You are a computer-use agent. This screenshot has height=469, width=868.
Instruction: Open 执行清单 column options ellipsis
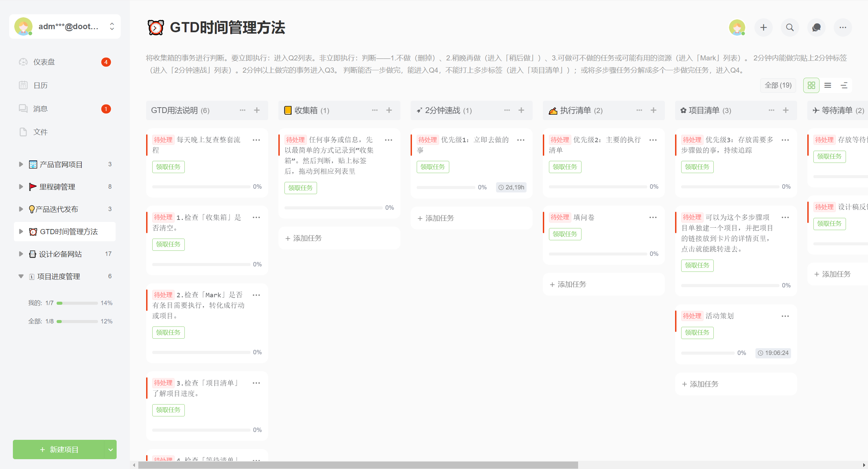[x=639, y=110]
